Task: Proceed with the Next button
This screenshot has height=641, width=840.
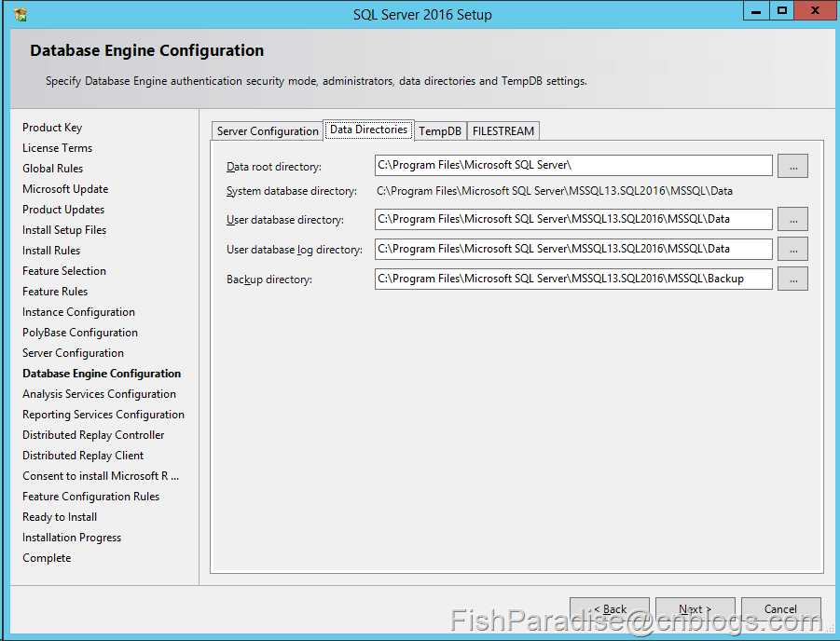Action: click(x=695, y=609)
